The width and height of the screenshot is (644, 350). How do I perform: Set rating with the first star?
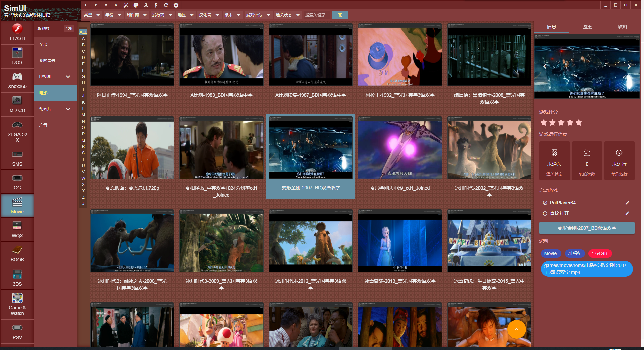tap(544, 123)
